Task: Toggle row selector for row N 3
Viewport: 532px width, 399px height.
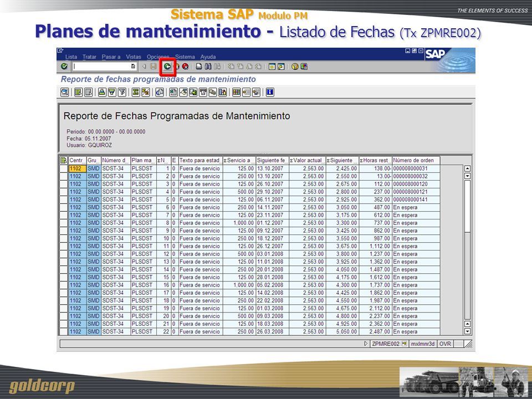Action: [63, 184]
